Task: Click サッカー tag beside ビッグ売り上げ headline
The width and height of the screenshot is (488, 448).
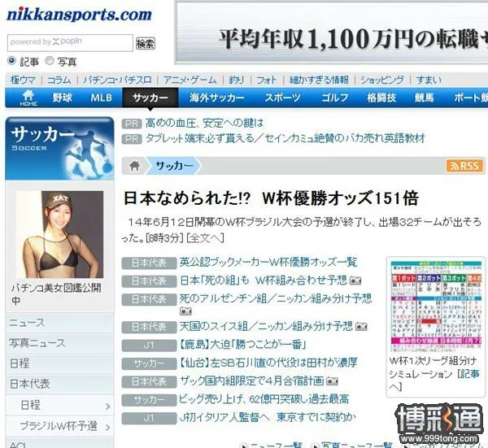Action: point(149,400)
